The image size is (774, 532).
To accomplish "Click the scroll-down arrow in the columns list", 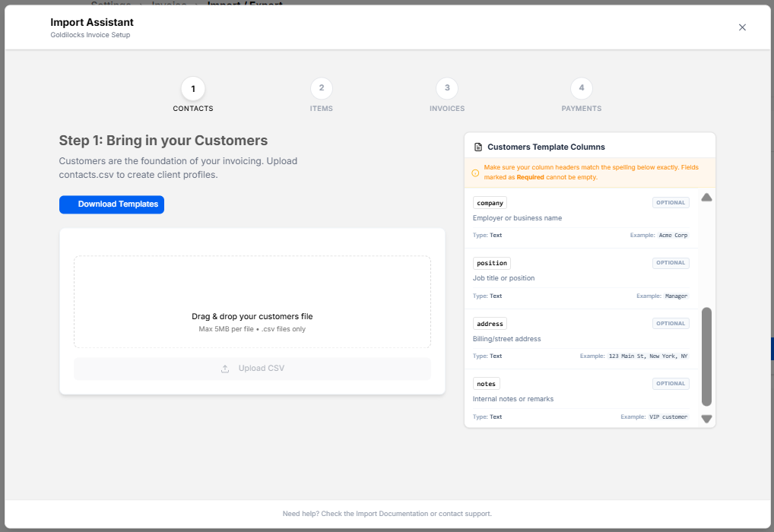I will coord(706,419).
